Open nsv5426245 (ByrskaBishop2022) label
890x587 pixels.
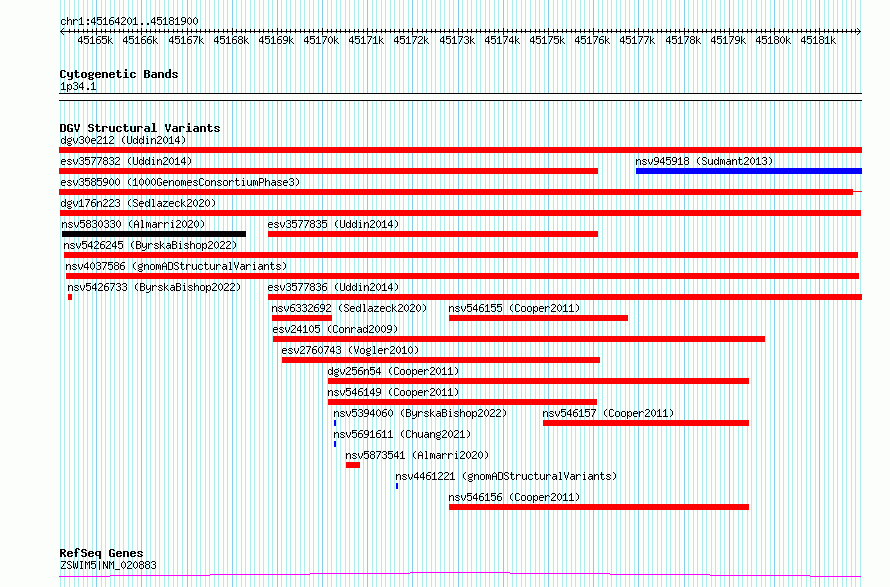pos(150,245)
